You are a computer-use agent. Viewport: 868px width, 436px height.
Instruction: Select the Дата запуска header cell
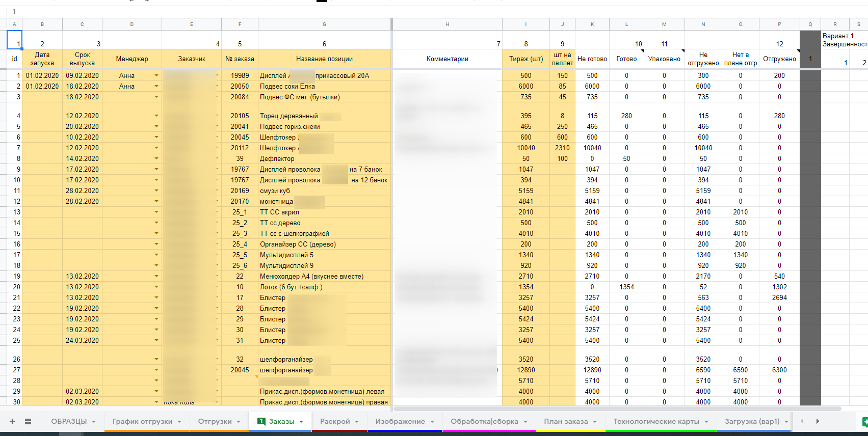point(42,59)
